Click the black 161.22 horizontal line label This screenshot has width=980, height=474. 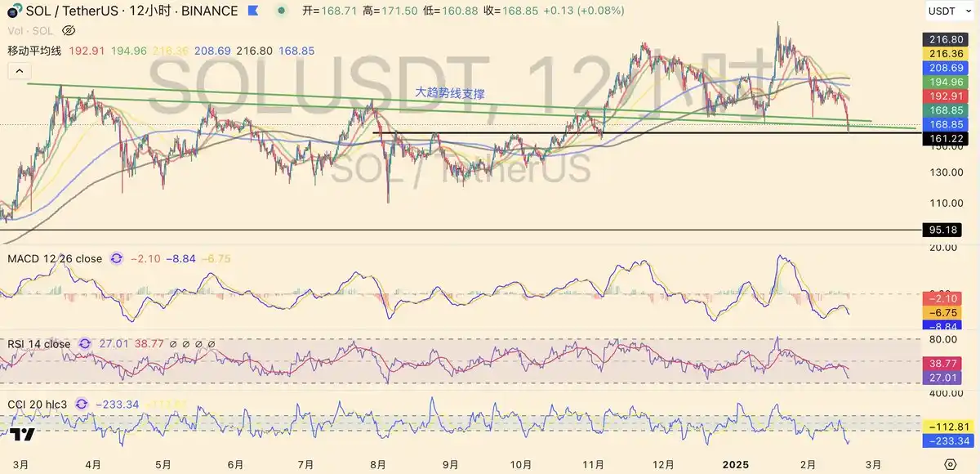click(945, 140)
